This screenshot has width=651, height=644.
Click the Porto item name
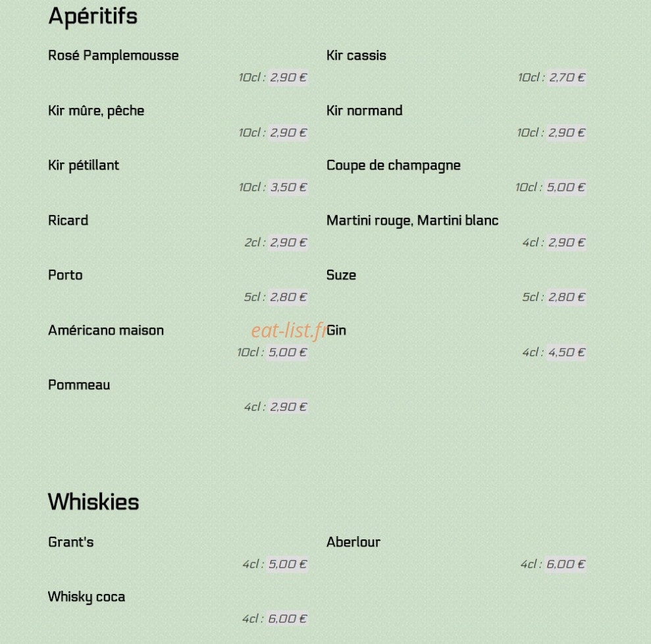click(65, 275)
